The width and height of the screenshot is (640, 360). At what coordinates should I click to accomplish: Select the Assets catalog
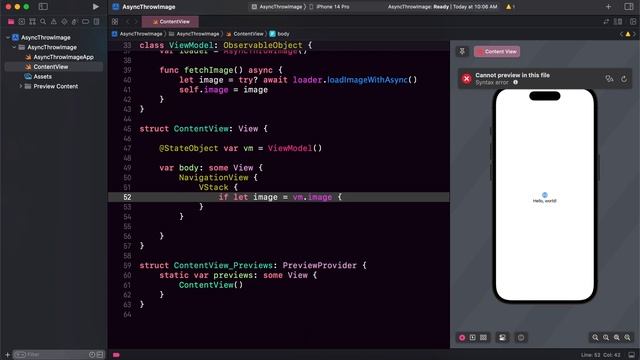pos(38,77)
